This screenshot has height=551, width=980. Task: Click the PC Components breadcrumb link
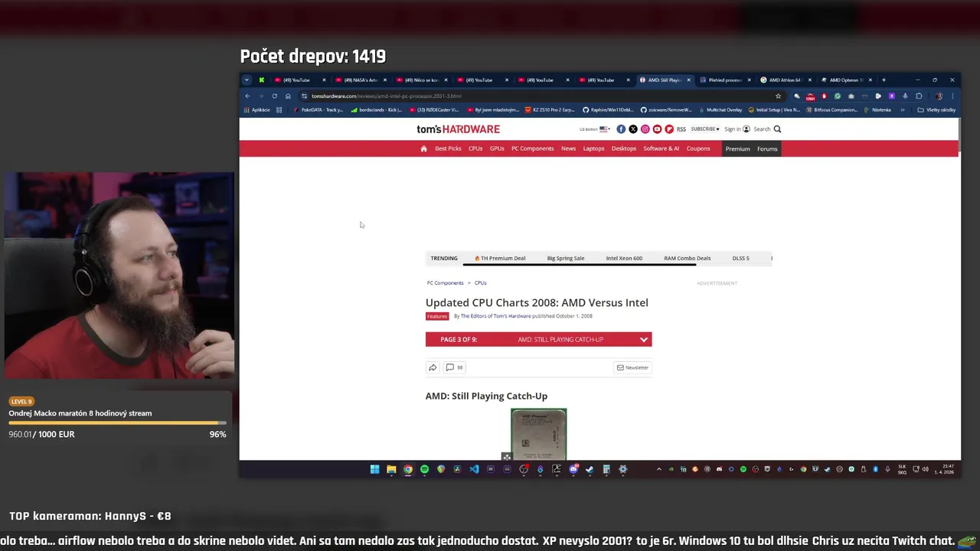[x=445, y=283]
